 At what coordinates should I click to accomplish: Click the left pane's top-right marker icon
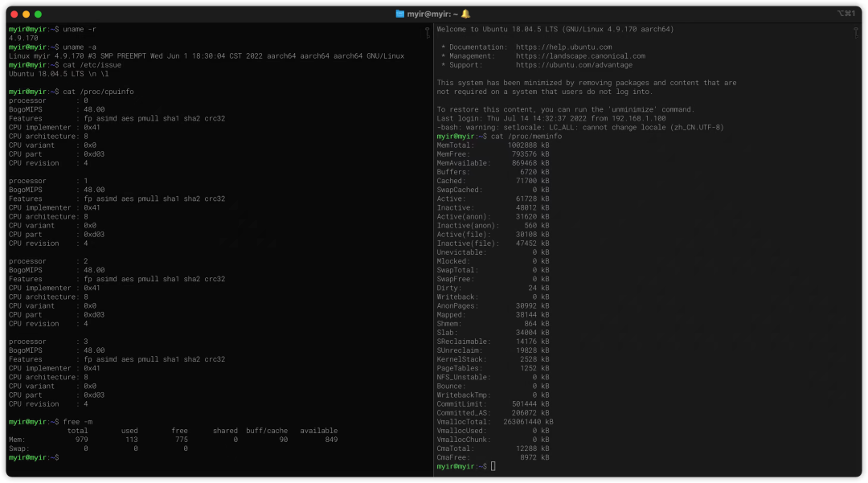click(x=428, y=33)
